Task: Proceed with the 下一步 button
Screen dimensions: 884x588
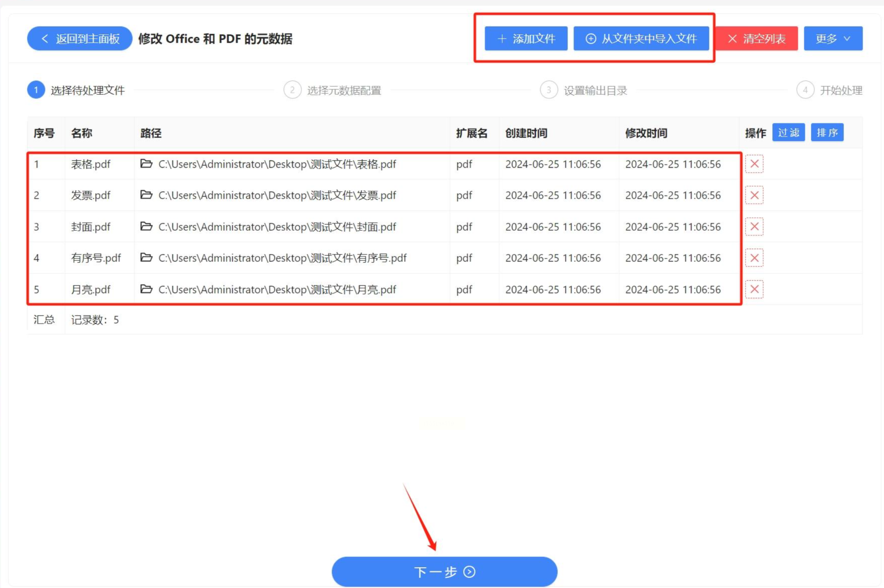Action: [x=444, y=572]
